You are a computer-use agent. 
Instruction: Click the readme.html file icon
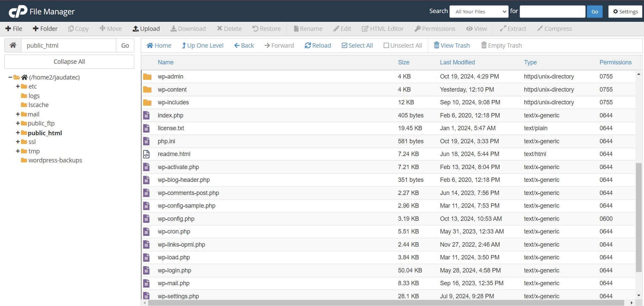tap(146, 154)
